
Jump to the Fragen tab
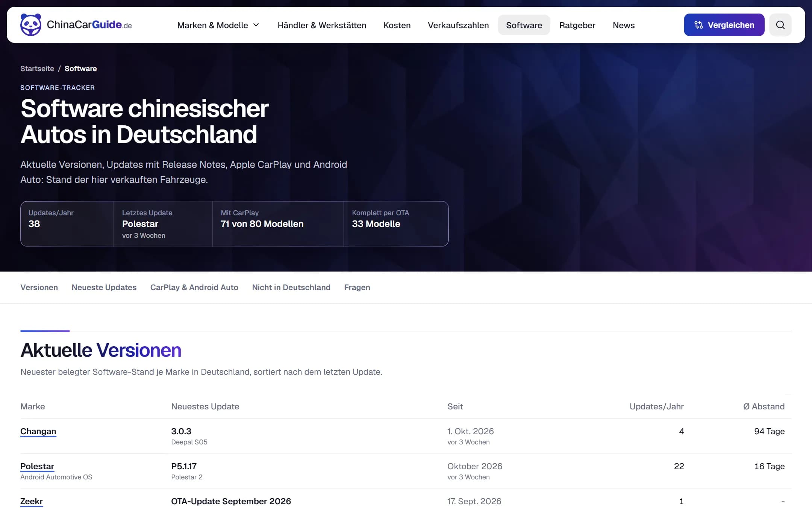coord(357,287)
